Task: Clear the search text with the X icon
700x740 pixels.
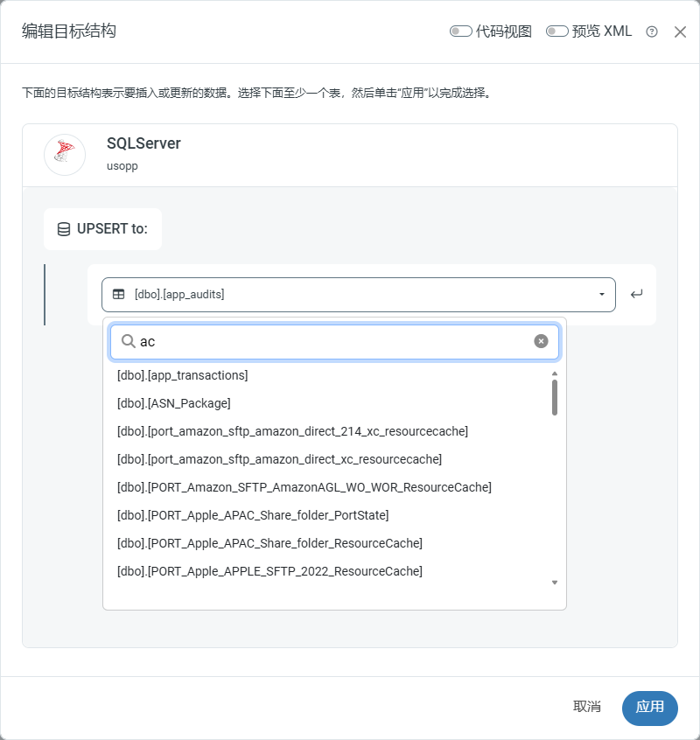Action: coord(541,341)
